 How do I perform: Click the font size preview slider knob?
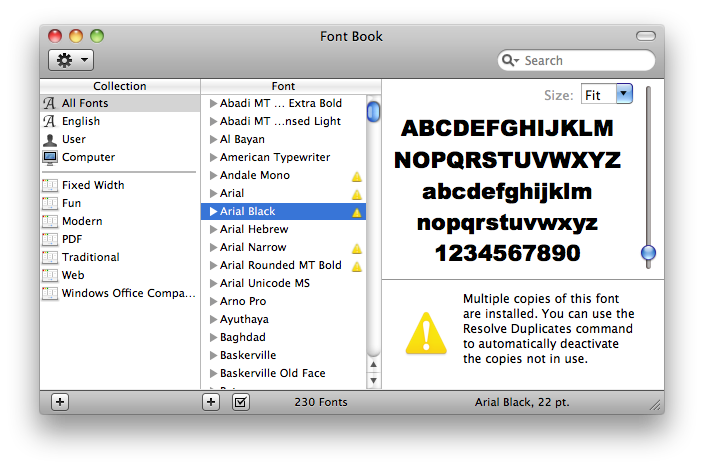click(x=648, y=252)
